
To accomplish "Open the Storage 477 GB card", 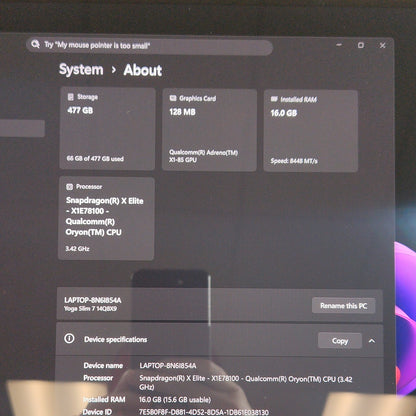I will click(107, 129).
